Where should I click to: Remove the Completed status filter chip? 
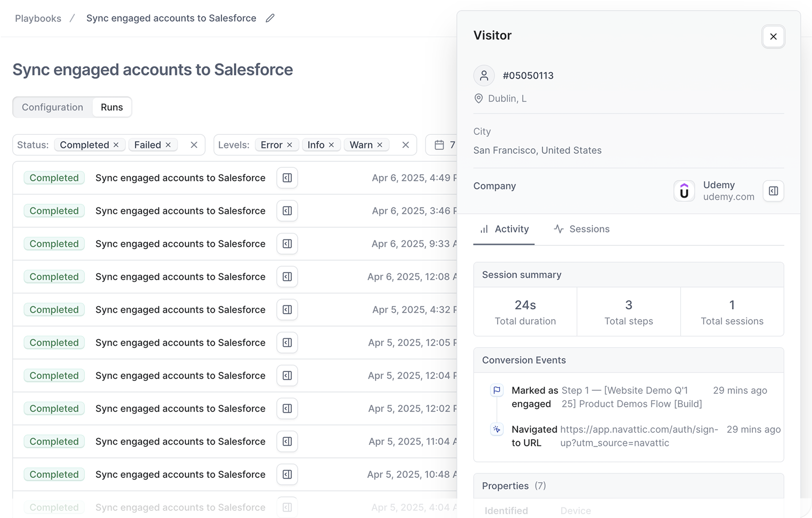pos(116,145)
